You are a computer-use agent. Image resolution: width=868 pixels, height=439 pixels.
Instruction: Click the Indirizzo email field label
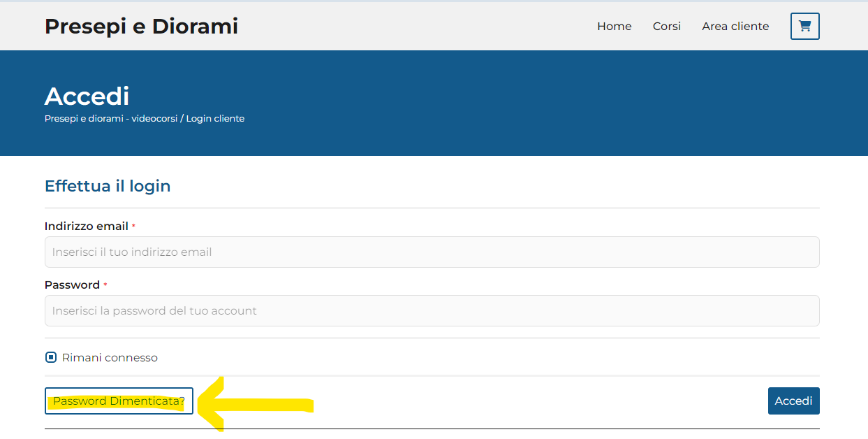click(x=86, y=226)
